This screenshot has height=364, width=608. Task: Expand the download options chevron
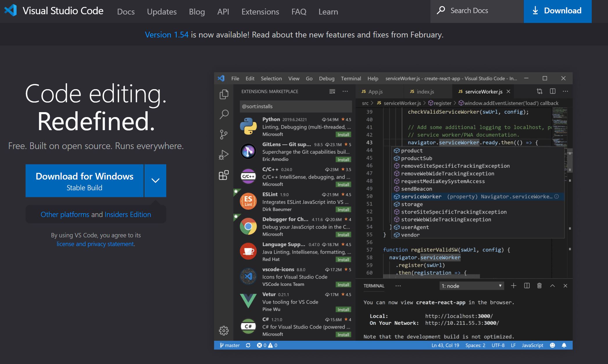tap(155, 180)
